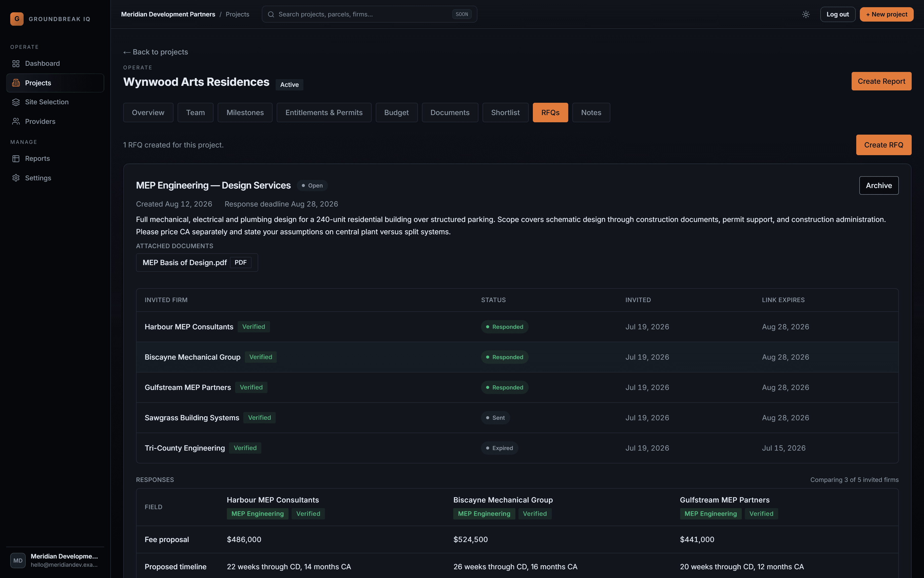Open Site Selection in the sidebar
The image size is (924, 578).
(55, 102)
